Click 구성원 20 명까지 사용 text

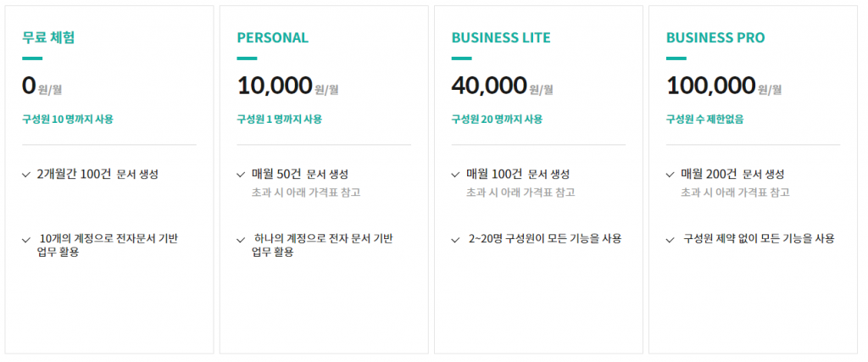pos(497,119)
